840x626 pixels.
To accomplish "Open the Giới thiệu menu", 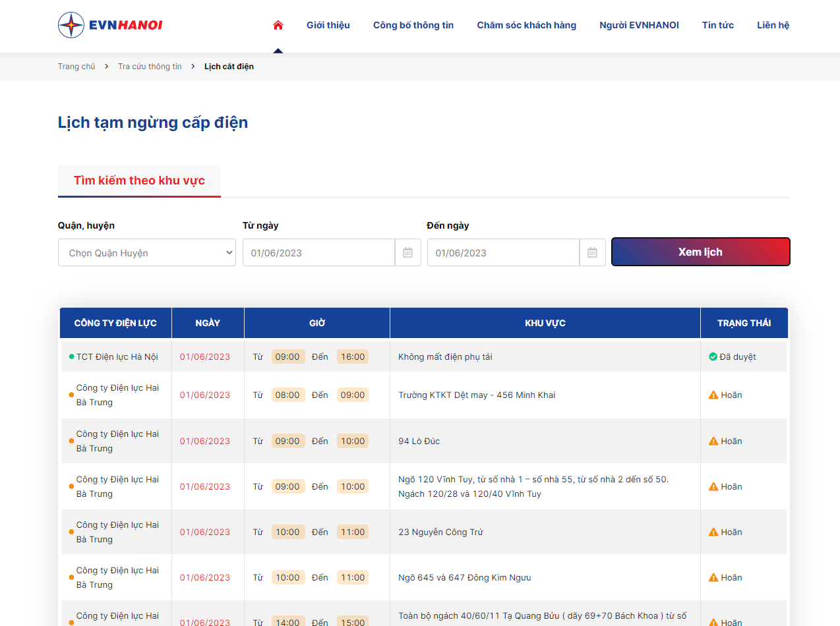I will (x=328, y=25).
